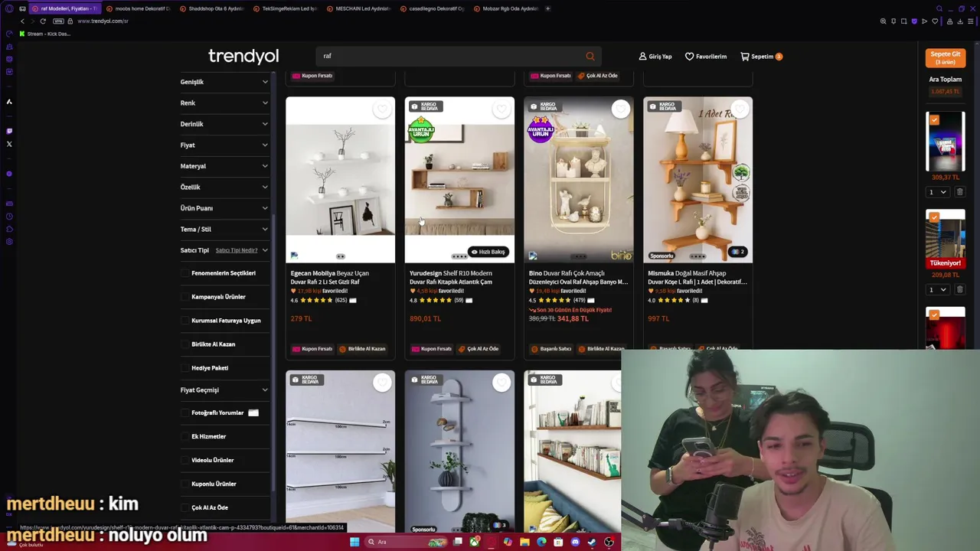The image size is (980, 551).
Task: Check Birlikte Al Kazan filter
Action: coord(185,344)
